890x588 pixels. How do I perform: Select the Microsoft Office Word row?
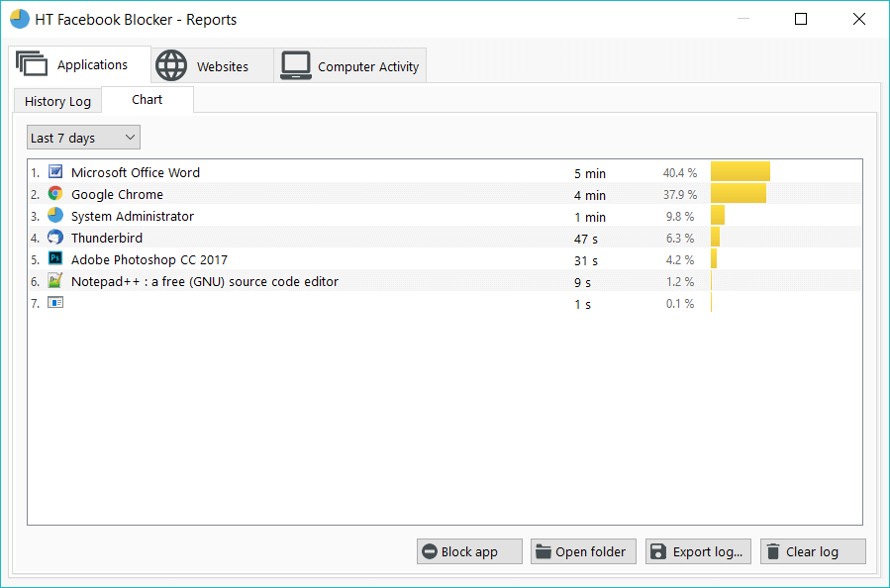coord(445,172)
